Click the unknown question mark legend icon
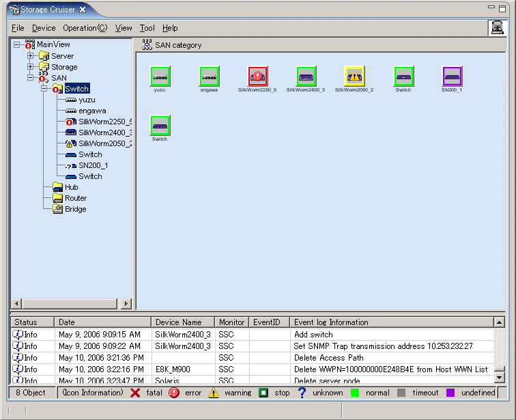The height and width of the screenshot is (420, 516). pos(302,393)
